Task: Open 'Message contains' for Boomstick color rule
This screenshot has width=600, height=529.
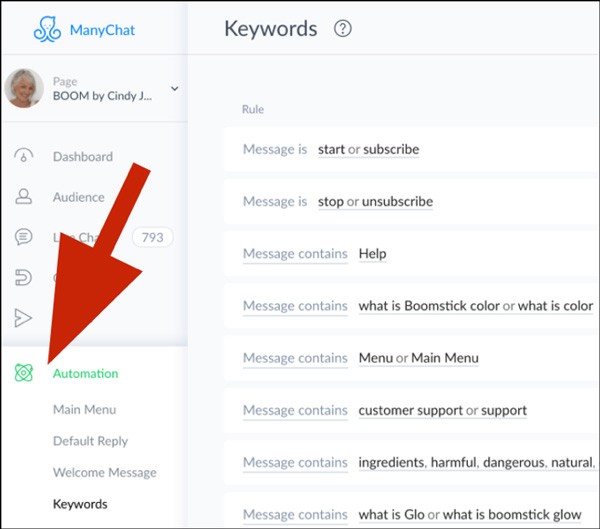Action: (x=295, y=306)
